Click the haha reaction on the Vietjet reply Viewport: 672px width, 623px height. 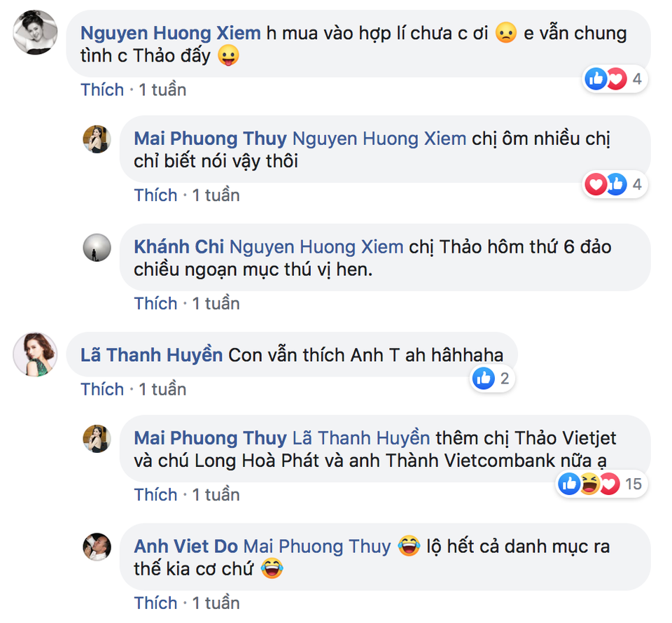[x=589, y=484]
